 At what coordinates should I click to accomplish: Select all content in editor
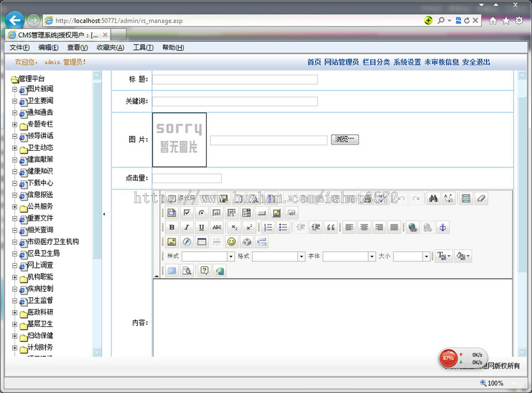click(x=466, y=199)
